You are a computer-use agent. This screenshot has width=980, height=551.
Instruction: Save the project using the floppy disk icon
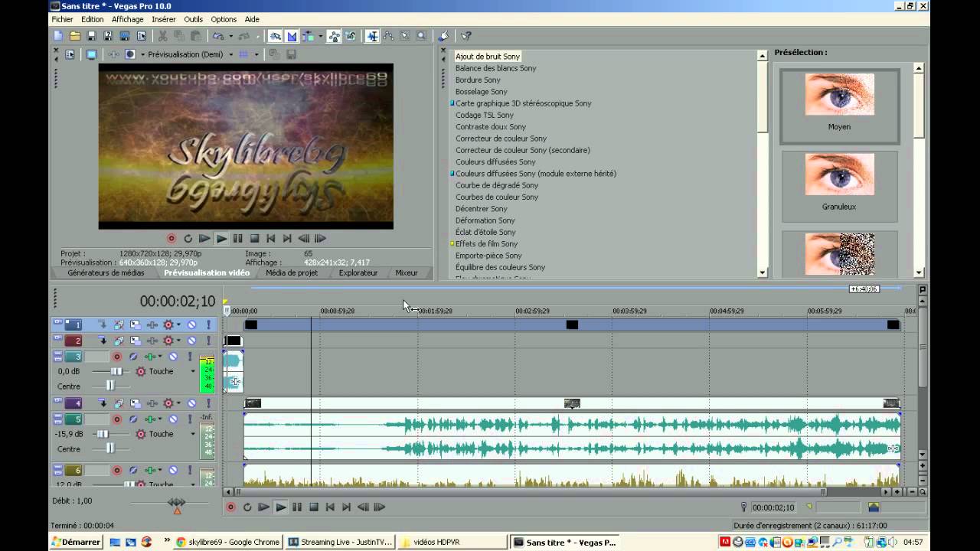pos(91,36)
